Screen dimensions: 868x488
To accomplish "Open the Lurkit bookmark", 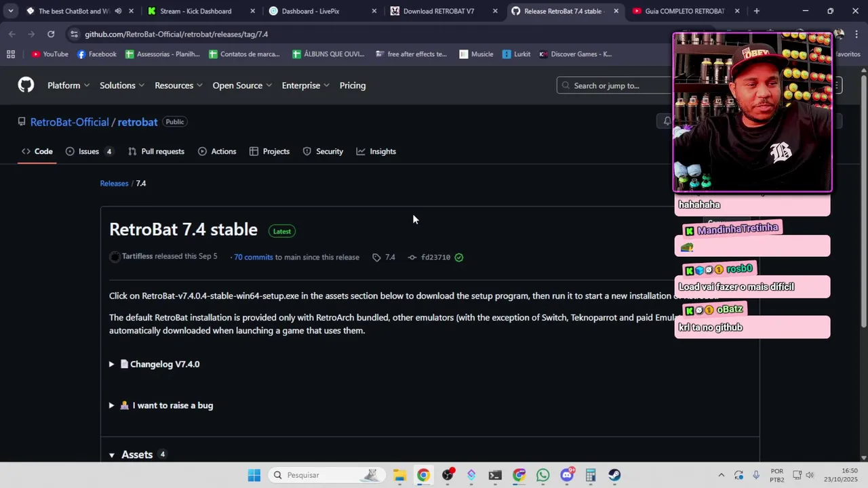I will pyautogui.click(x=516, y=54).
